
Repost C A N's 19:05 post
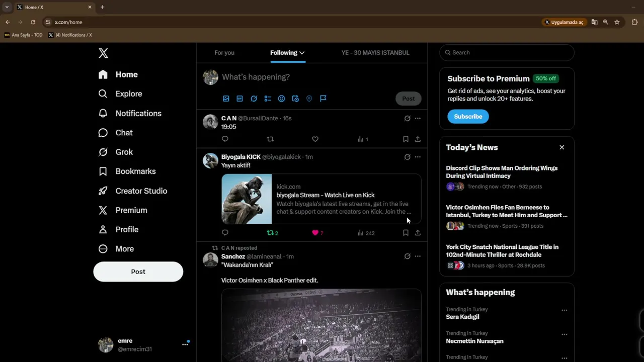(x=270, y=139)
